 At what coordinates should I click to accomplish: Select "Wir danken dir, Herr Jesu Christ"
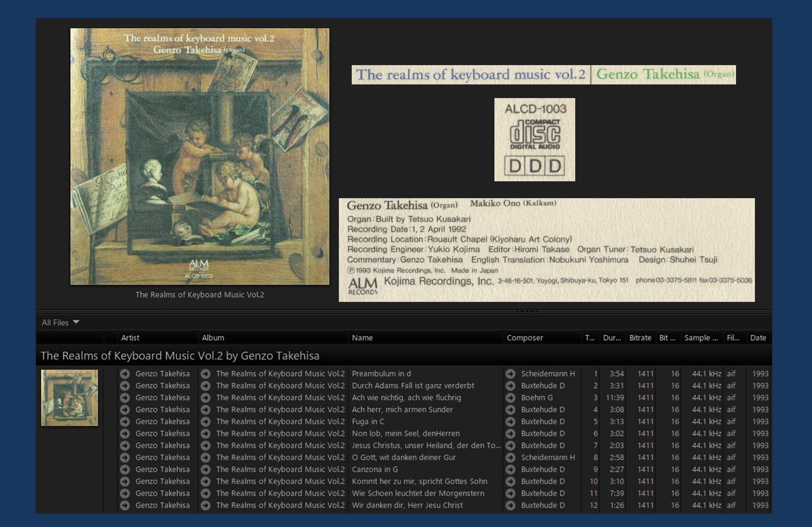(x=407, y=505)
